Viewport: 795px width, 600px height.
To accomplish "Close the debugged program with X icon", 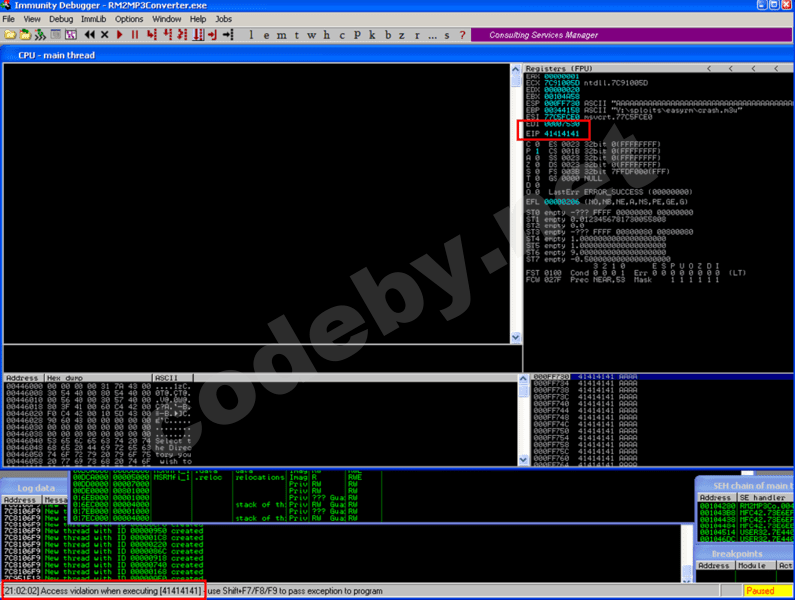I will (x=104, y=35).
